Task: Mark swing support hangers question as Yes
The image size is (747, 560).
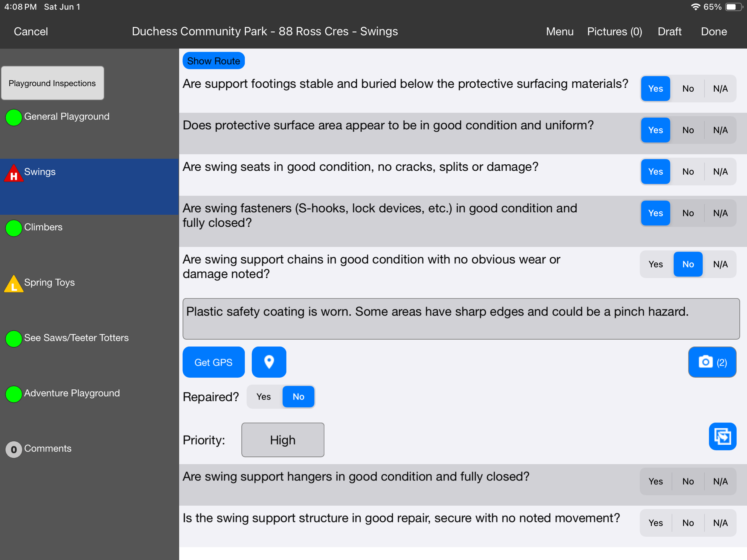Action: coord(655,481)
